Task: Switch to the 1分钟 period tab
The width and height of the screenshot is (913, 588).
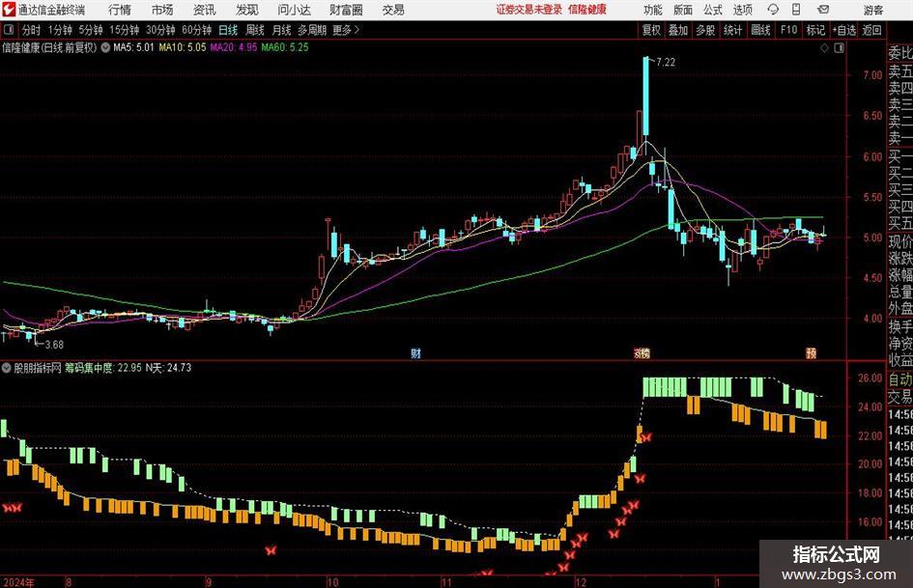Action: tap(60, 30)
